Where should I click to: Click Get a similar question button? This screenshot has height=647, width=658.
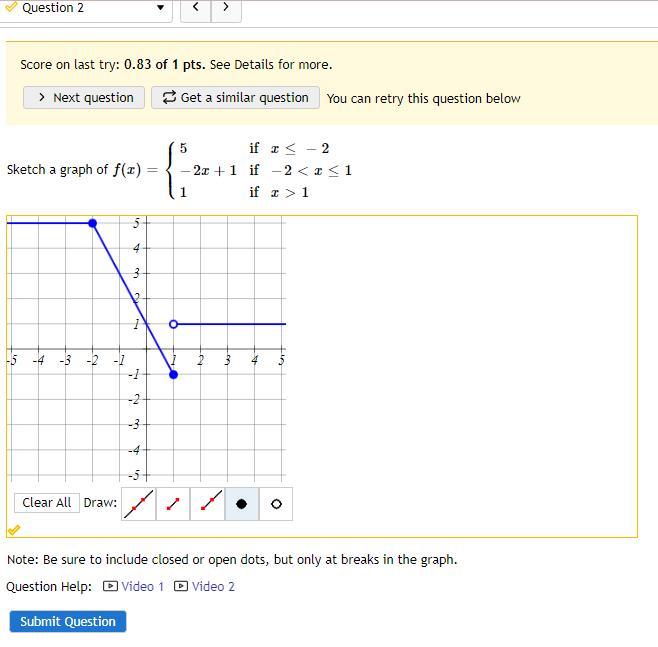pos(235,98)
